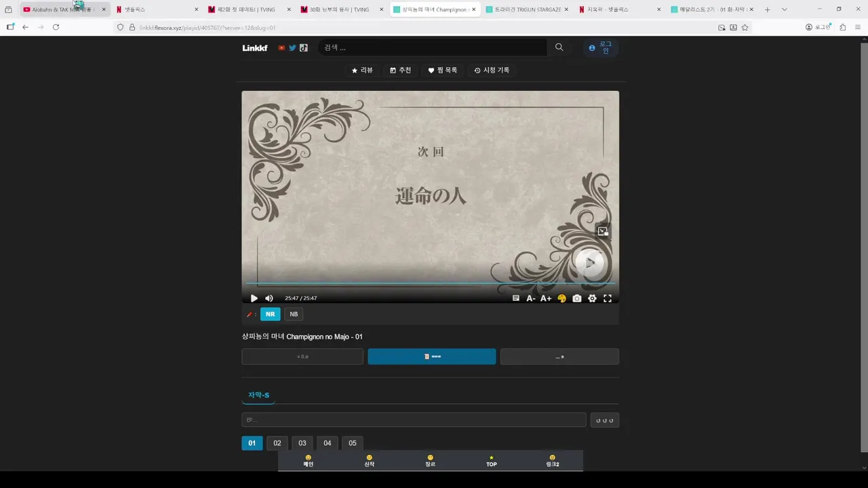Click the search magnifier icon
This screenshot has height=488, width=868.
click(559, 47)
